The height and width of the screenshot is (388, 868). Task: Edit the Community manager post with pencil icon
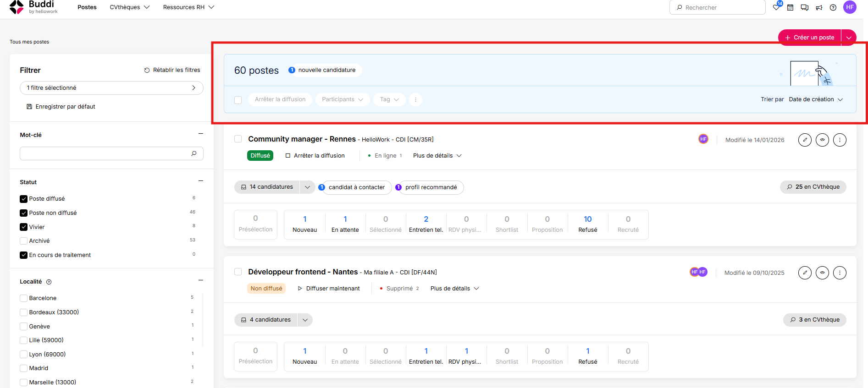click(805, 140)
